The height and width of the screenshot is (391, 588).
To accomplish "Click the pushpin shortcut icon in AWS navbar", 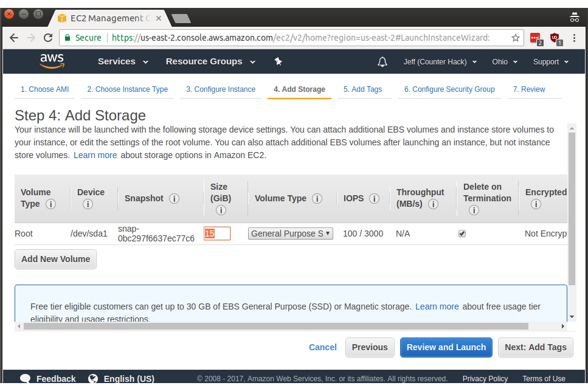I will pos(278,61).
